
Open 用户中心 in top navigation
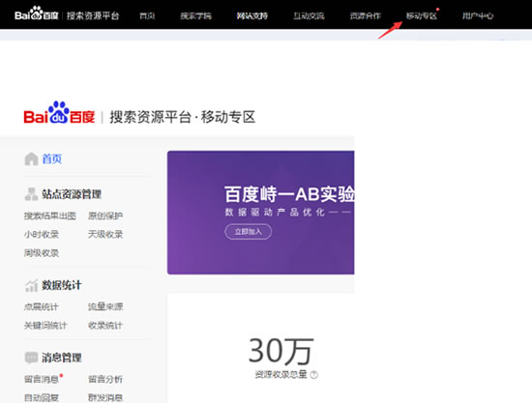click(478, 15)
